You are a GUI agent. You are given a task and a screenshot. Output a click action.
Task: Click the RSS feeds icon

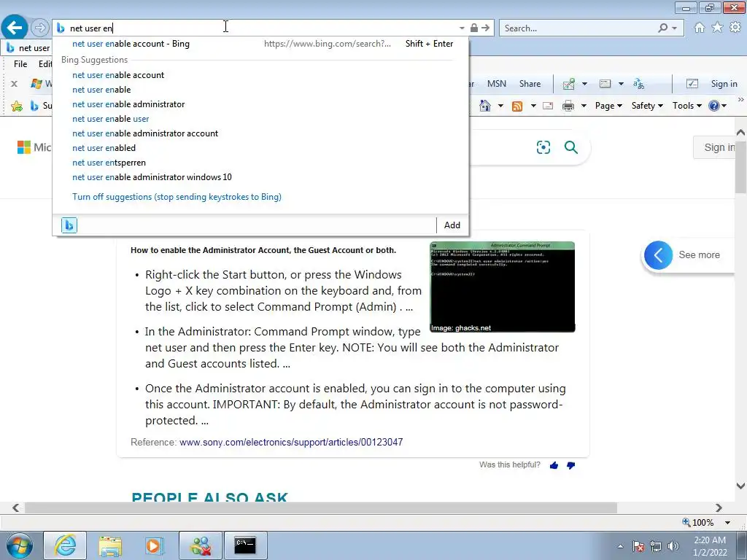point(517,106)
